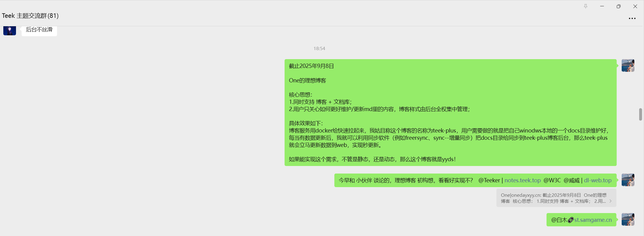Screen dimensions: 644x236
Task: Open the dl-web.top link
Action: click(598, 180)
